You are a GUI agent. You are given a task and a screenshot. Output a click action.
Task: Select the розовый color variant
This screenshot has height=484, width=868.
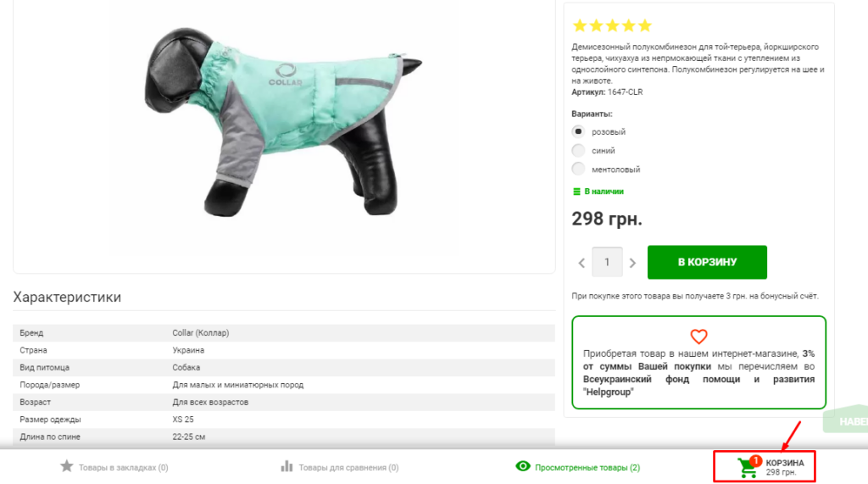pyautogui.click(x=579, y=131)
